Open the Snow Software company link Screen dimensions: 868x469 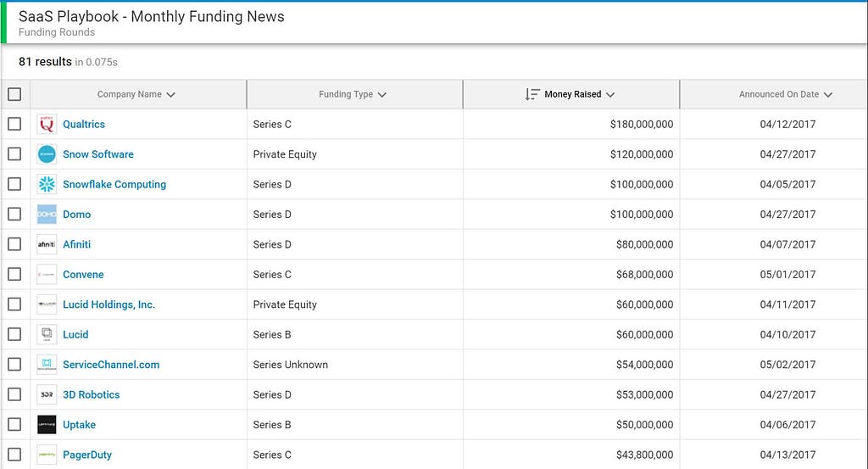[x=98, y=154]
